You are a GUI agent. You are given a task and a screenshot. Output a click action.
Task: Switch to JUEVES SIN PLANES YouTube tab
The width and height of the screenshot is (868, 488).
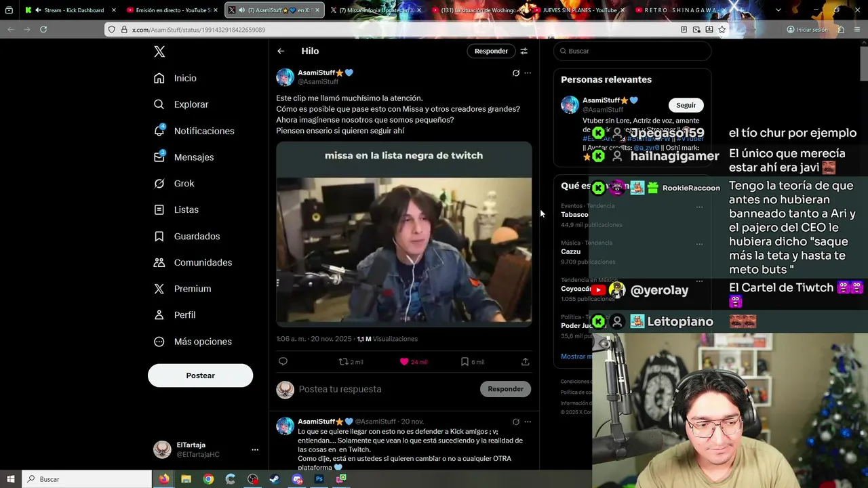coord(578,10)
